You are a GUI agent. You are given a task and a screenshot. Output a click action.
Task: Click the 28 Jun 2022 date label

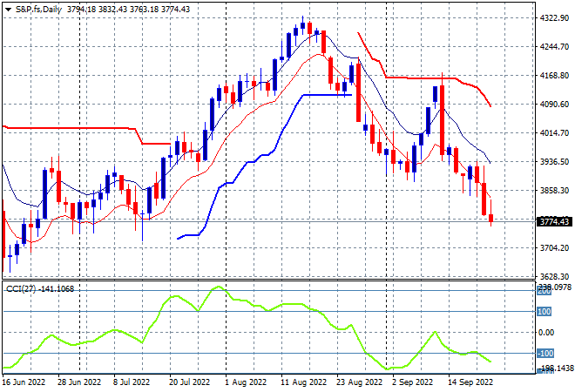coord(79,382)
